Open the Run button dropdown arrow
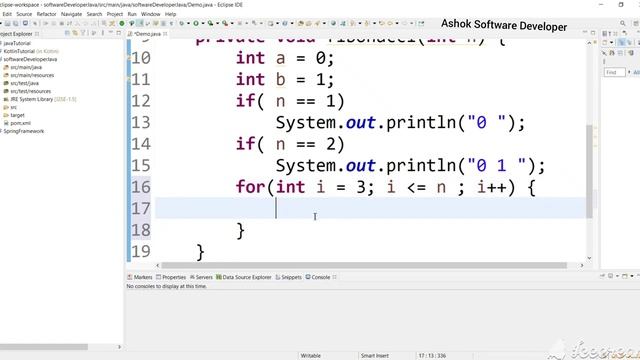The width and height of the screenshot is (640, 360). click(202, 24)
